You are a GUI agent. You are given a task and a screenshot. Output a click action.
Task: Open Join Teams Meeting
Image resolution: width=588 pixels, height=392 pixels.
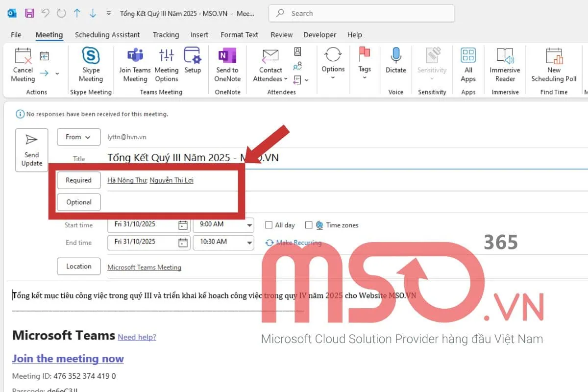tap(135, 64)
